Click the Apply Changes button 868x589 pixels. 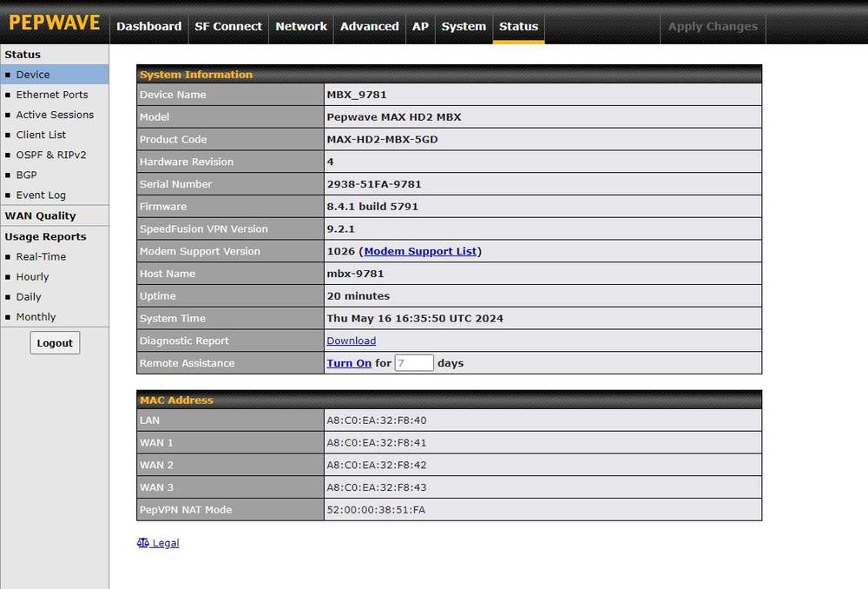coord(713,27)
